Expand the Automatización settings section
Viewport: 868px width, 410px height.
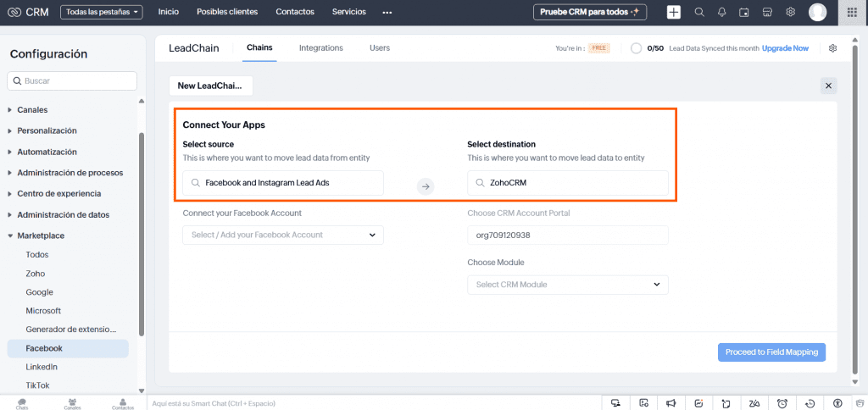47,152
